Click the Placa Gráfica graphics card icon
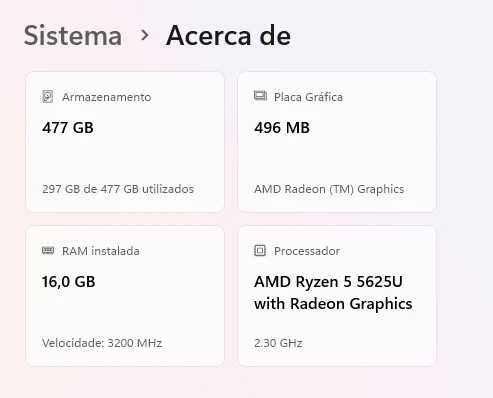This screenshot has height=398, width=493. 260,96
